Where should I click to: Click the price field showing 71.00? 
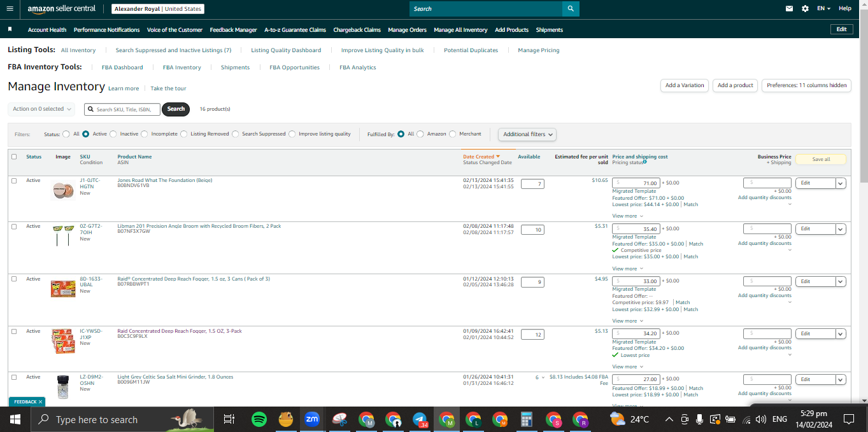click(x=637, y=183)
